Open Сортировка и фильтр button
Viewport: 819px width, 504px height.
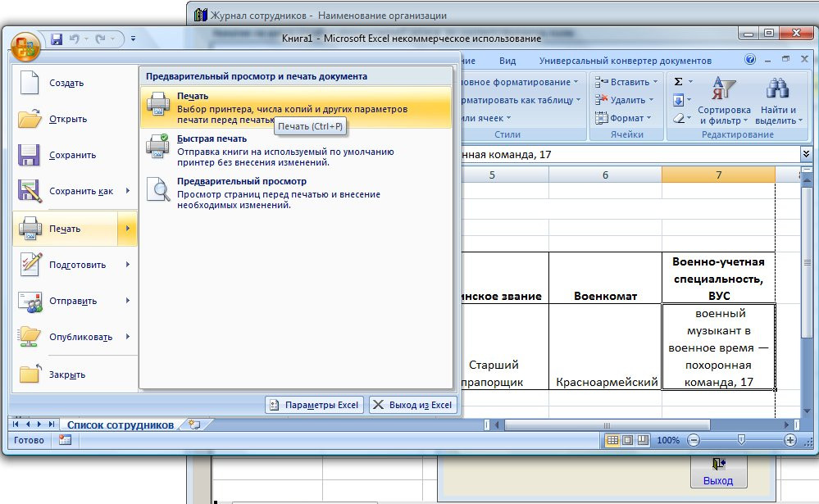(x=724, y=101)
